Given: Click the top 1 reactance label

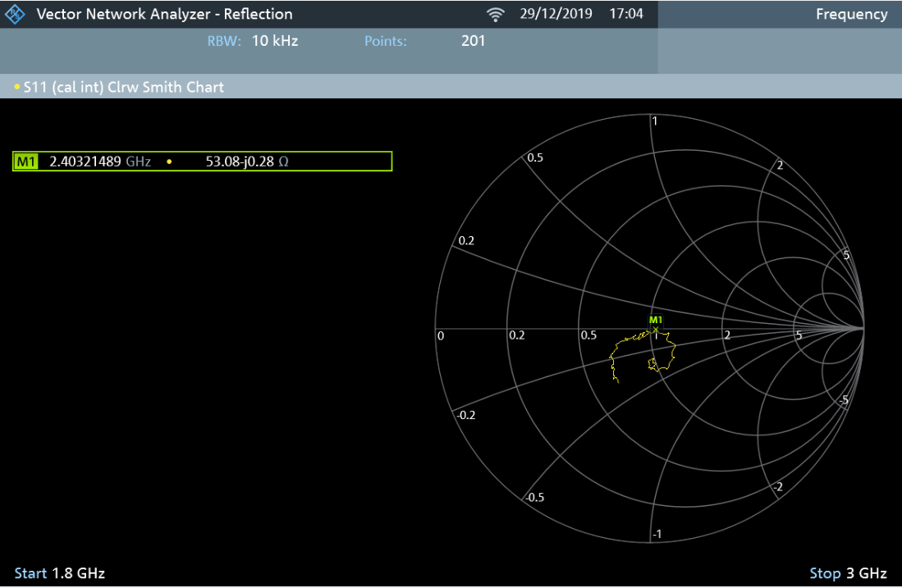Looking at the screenshot, I should pos(655,121).
